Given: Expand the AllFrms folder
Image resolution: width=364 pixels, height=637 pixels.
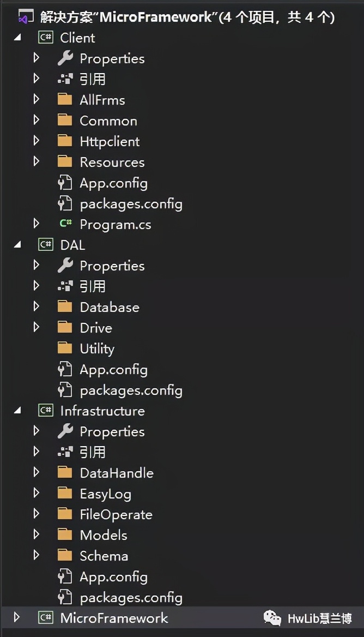Looking at the screenshot, I should tap(36, 100).
